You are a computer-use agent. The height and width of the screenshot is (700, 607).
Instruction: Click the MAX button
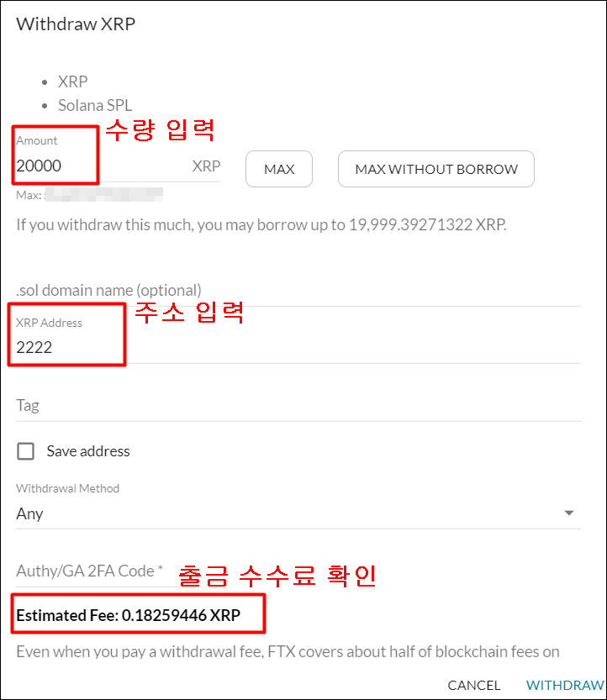pyautogui.click(x=278, y=169)
